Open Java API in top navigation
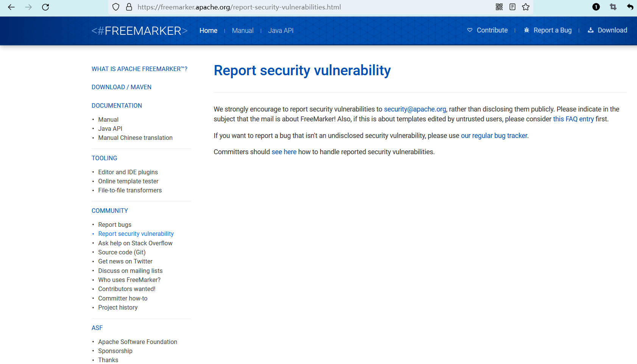Image resolution: width=637 pixels, height=364 pixels. pos(281,31)
